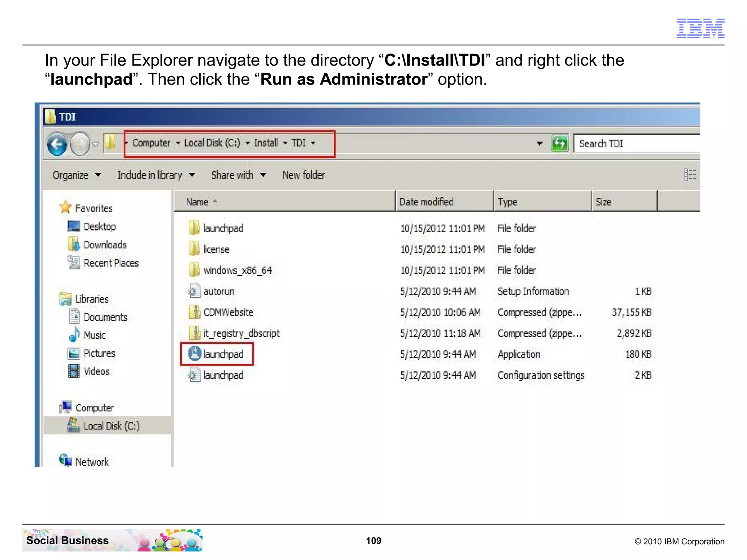
Task: Select Downloads in Favorites
Action: tap(105, 245)
